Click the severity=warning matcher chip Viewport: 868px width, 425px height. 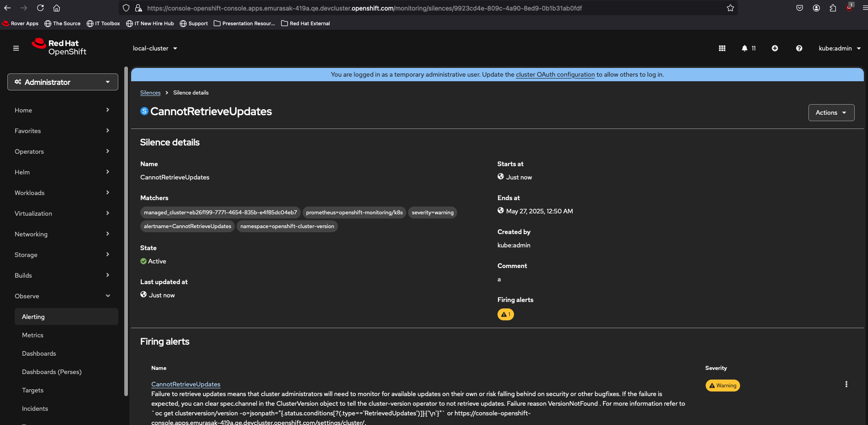432,212
